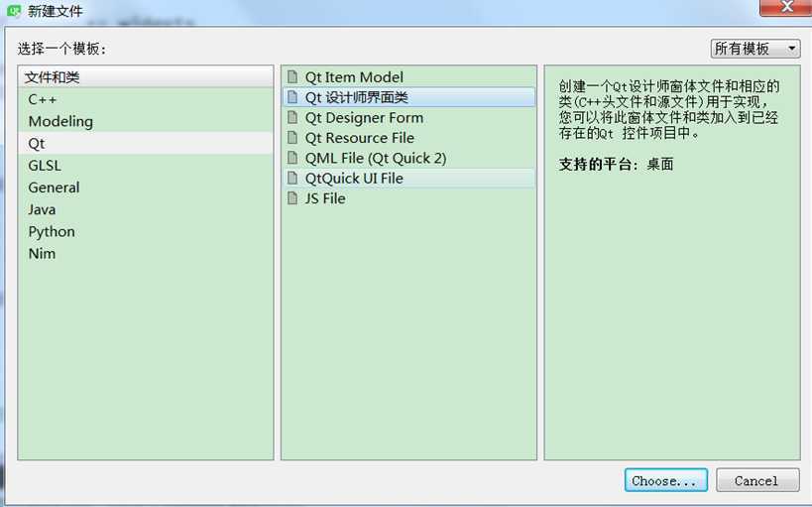Choose the Qt 设计师界面类 template
Image resolution: width=812 pixels, height=507 pixels.
409,97
